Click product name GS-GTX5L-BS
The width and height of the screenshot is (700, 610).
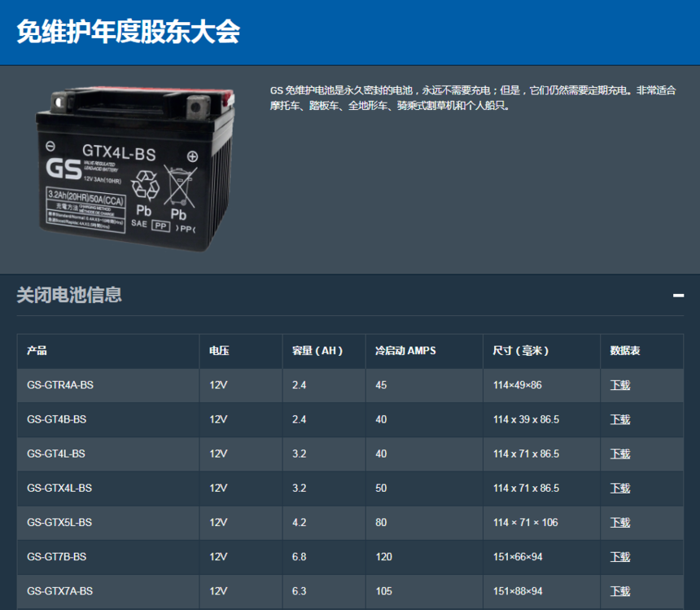59,523
